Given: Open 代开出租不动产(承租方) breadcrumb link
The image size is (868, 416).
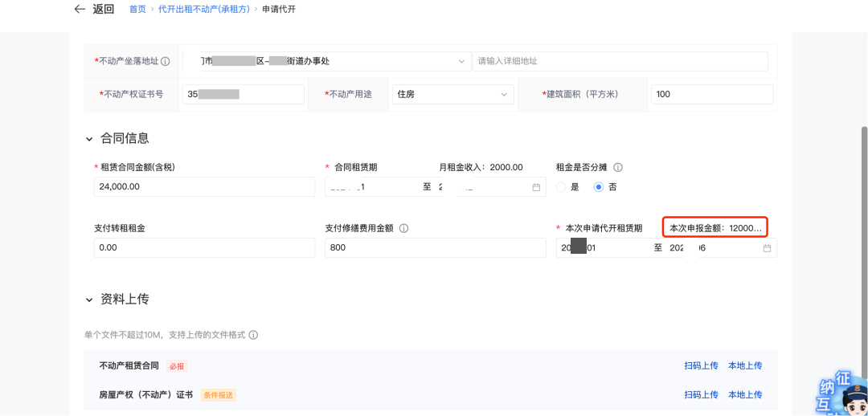Looking at the screenshot, I should point(203,10).
